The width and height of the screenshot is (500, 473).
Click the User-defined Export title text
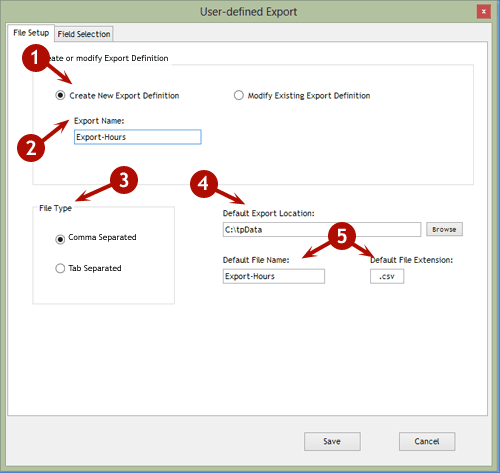coord(248,12)
